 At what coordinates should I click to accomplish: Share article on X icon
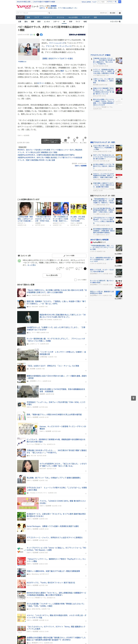point(38,35)
